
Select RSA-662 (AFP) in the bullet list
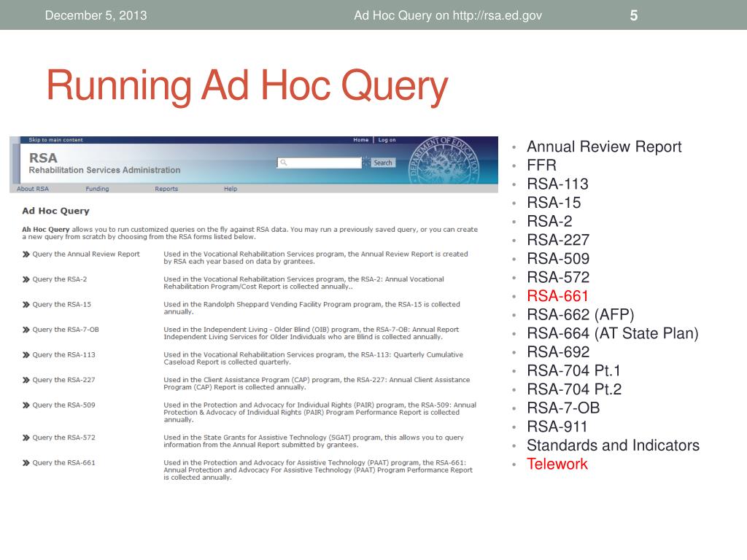tap(580, 315)
